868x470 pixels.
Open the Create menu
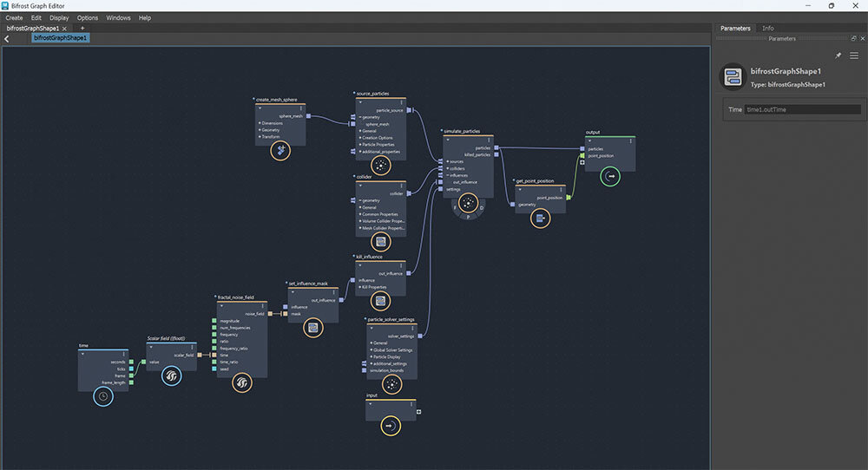click(x=15, y=17)
